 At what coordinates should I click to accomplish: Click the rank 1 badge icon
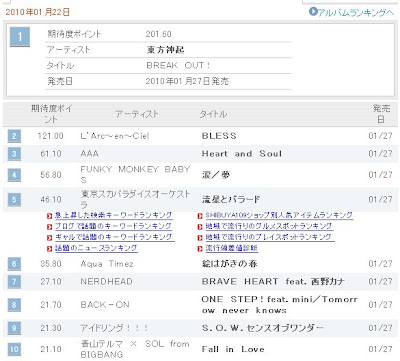[20, 37]
